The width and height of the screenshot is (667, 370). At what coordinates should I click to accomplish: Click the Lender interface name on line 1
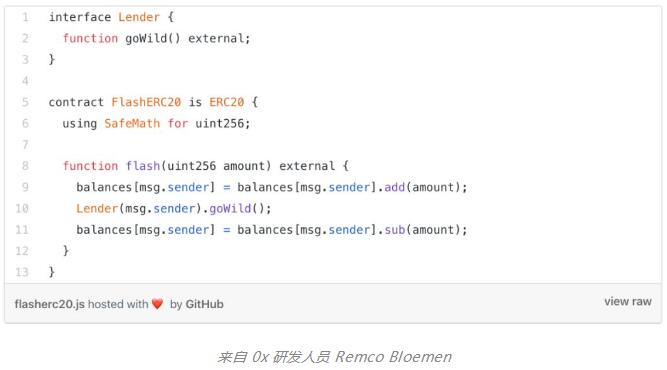click(139, 17)
